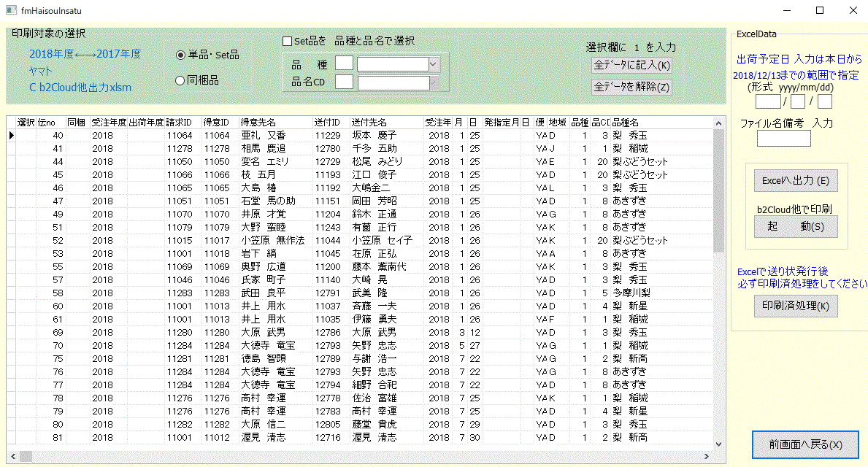Viewport: 868px width, 467px height.
Task: Click the 選択 column header
Action: (x=26, y=123)
